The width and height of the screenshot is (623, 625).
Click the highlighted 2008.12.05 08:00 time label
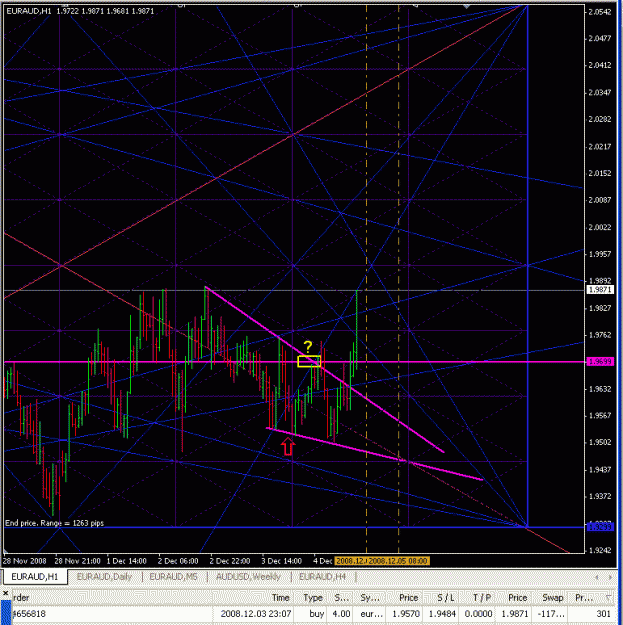click(399, 561)
